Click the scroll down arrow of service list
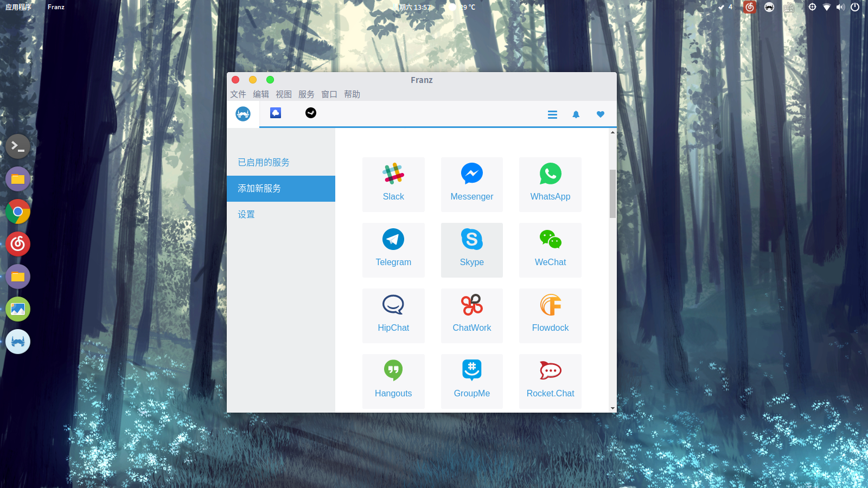The height and width of the screenshot is (488, 868). click(x=612, y=408)
